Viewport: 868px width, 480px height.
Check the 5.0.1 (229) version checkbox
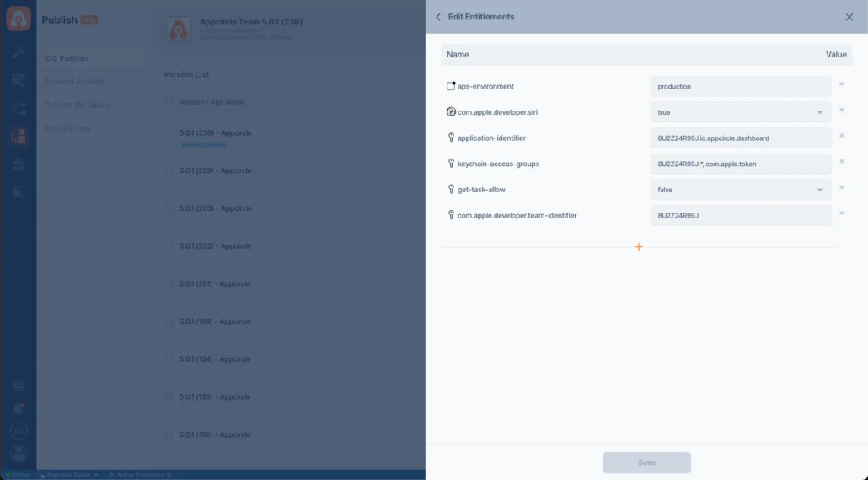(x=169, y=170)
